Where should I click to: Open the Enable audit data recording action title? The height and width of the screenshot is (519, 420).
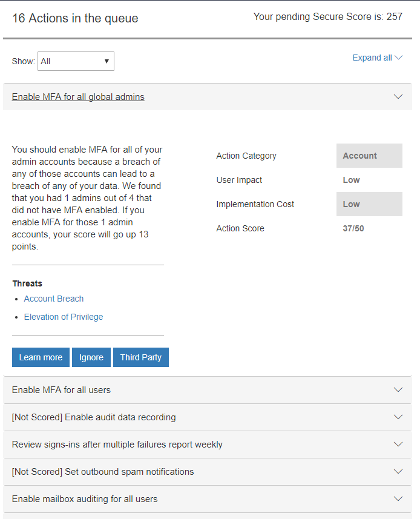click(x=94, y=417)
